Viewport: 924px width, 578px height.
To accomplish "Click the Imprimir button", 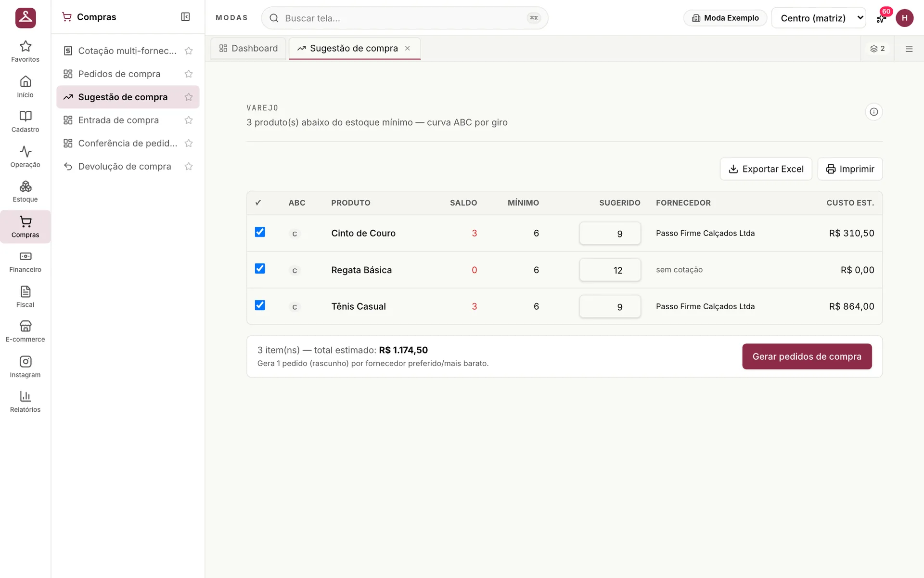I will pos(850,169).
